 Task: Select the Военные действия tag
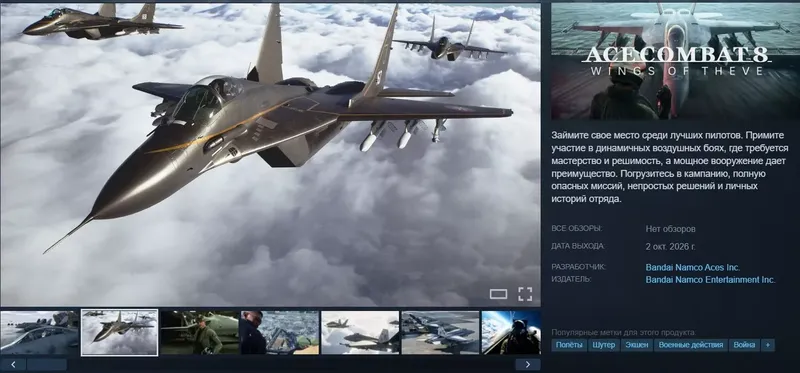coord(691,345)
